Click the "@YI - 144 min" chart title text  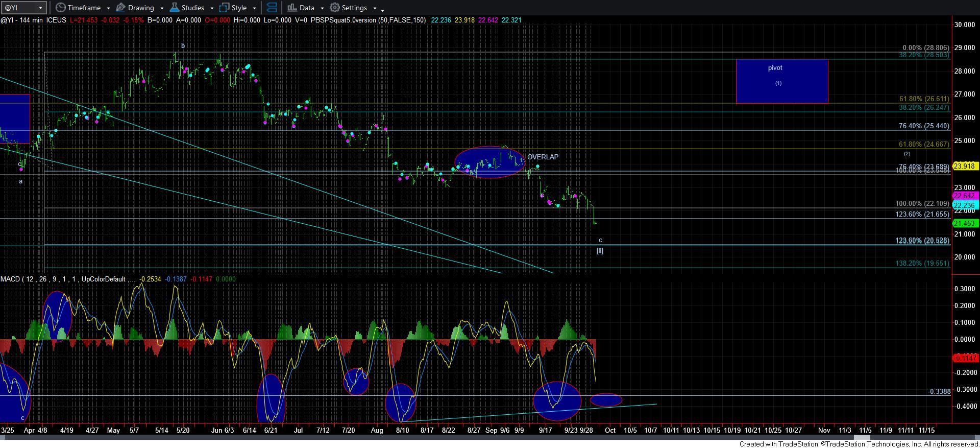[22, 20]
